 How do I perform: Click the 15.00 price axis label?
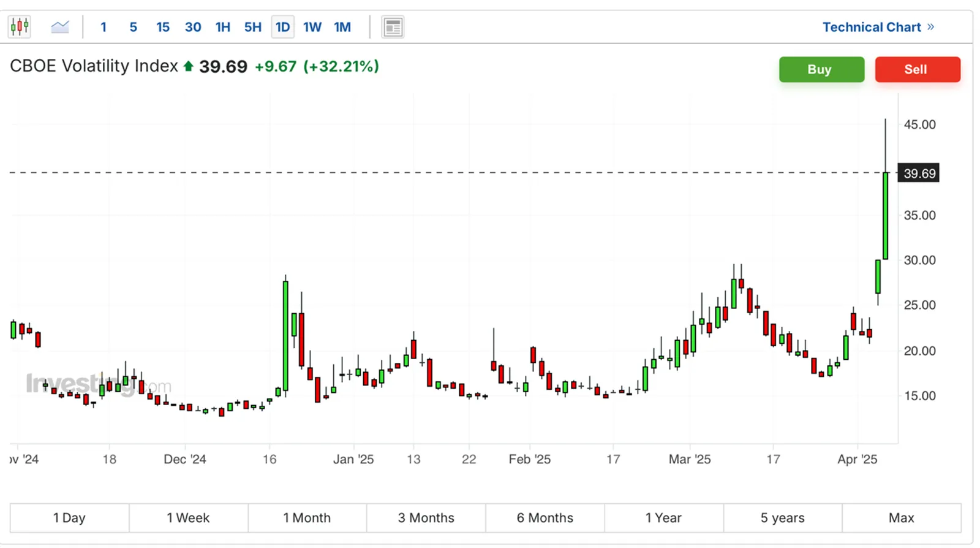click(x=919, y=395)
